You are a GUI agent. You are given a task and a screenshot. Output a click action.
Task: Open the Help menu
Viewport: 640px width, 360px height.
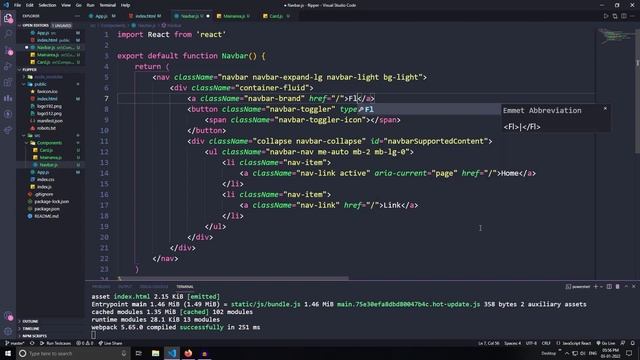click(x=125, y=5)
